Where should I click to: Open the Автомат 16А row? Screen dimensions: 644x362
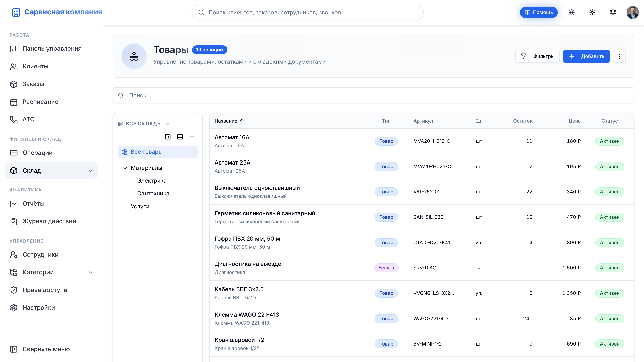tap(421, 141)
